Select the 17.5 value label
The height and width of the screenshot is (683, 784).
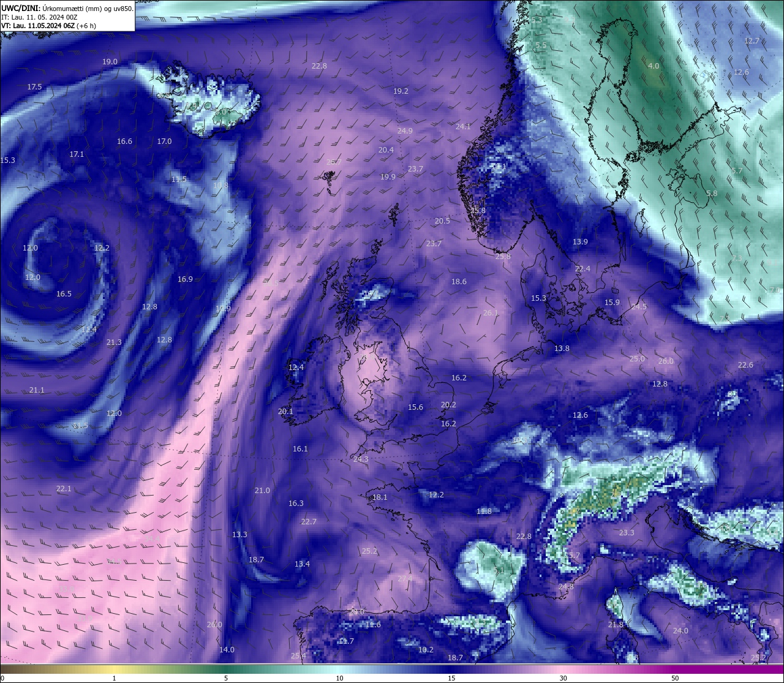34,87
